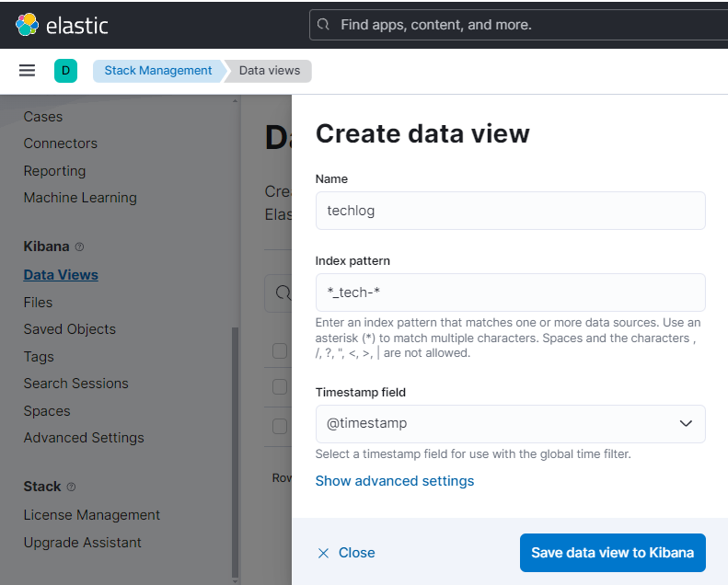The width and height of the screenshot is (728, 585).
Task: Open License Management in the sidebar
Action: tap(92, 515)
